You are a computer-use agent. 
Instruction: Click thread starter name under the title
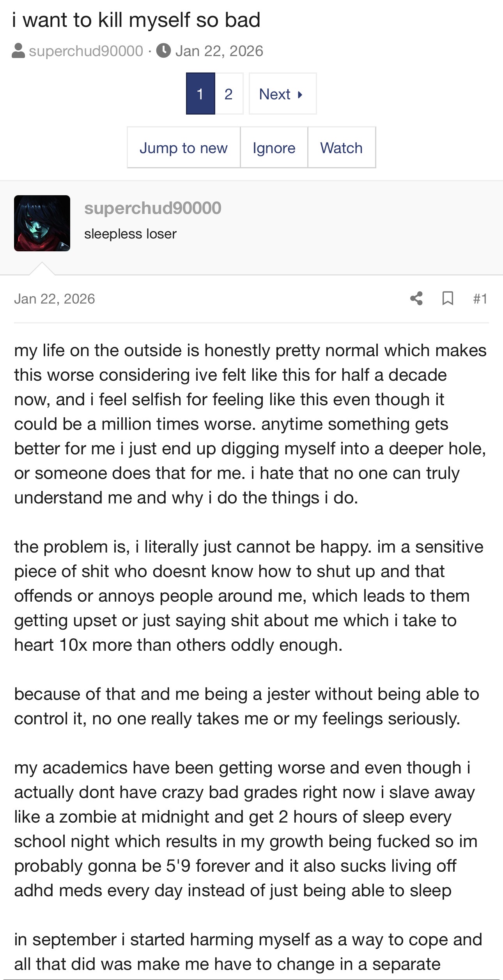(86, 51)
